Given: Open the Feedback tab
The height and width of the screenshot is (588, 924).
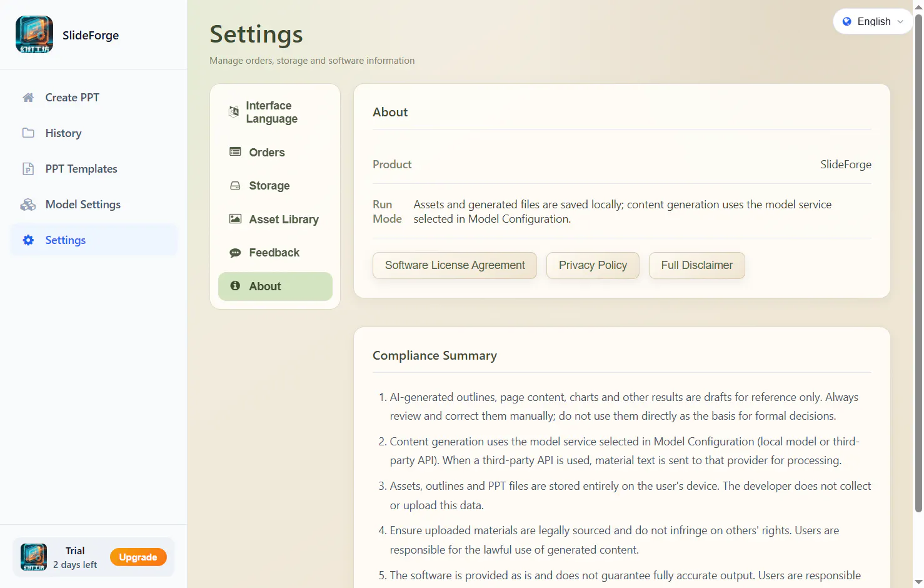Looking at the screenshot, I should pyautogui.click(x=275, y=253).
